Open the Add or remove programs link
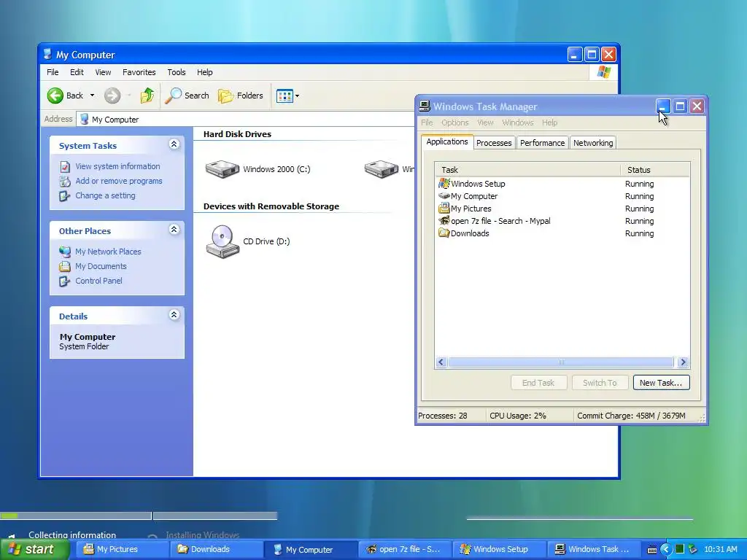 [119, 181]
